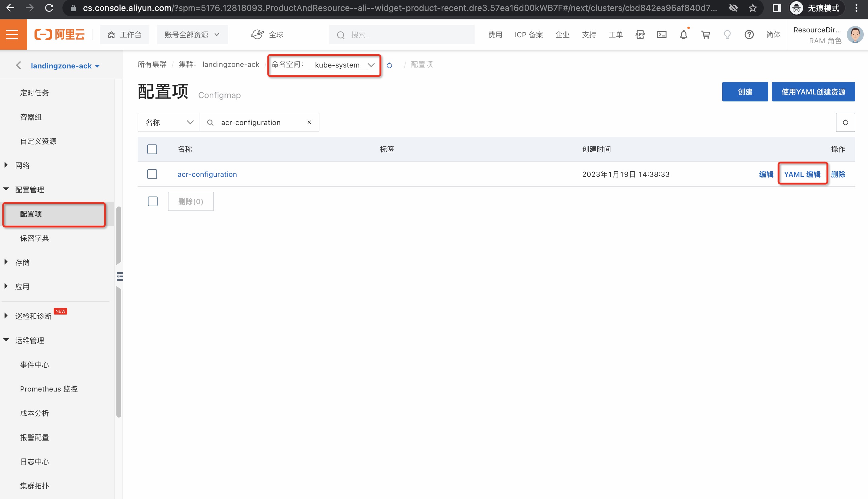
Task: Open the browser side panel icon
Action: pos(777,8)
